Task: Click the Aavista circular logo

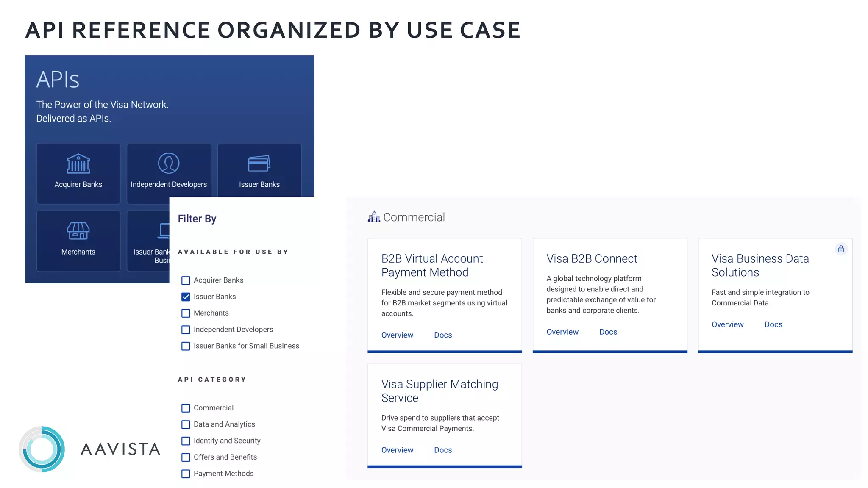Action: tap(42, 449)
